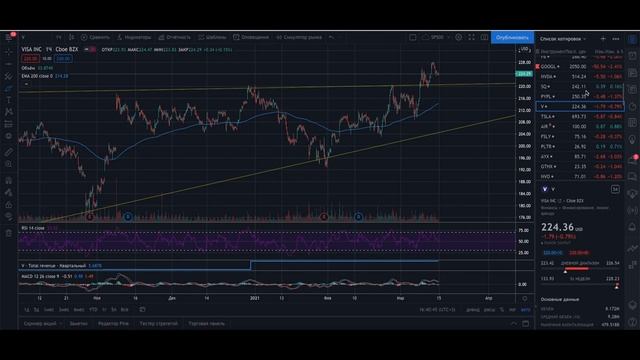The height and width of the screenshot is (360, 640).
Task: Take a chart snapshot with camera icon
Action: tap(484, 37)
